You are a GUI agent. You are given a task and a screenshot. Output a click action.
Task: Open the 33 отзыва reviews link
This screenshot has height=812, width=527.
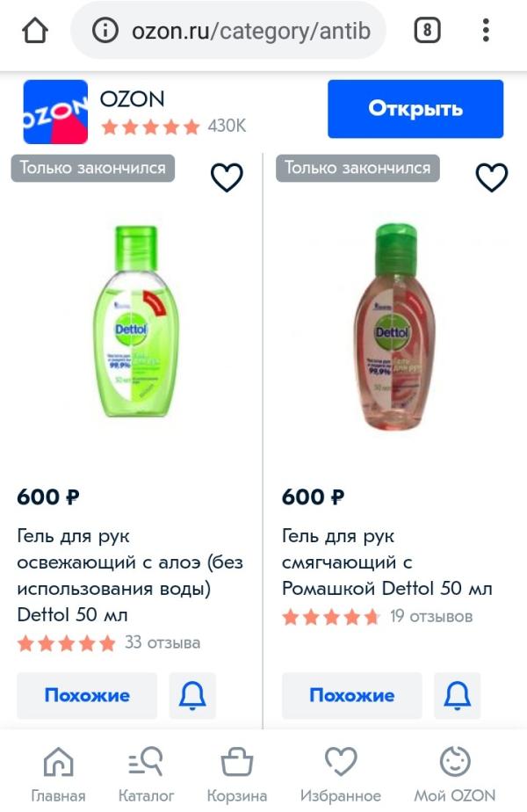click(162, 642)
